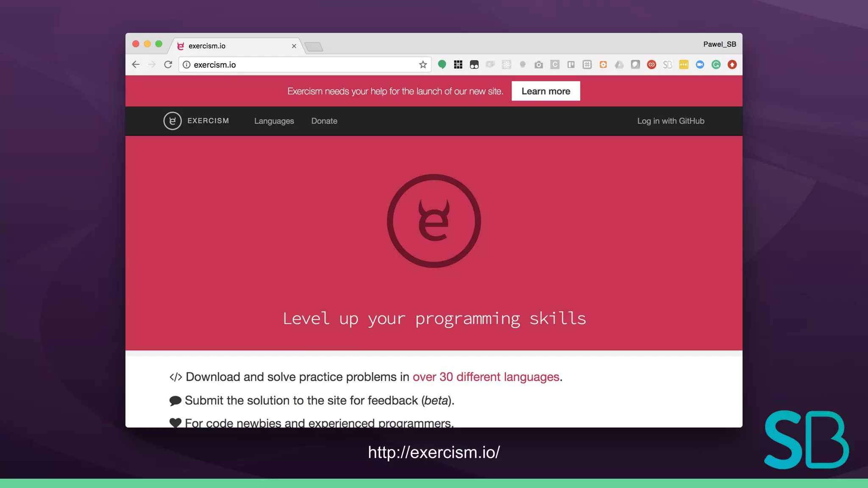This screenshot has width=868, height=488.
Task: Open the red chain-link circle extension
Action: click(x=651, y=65)
